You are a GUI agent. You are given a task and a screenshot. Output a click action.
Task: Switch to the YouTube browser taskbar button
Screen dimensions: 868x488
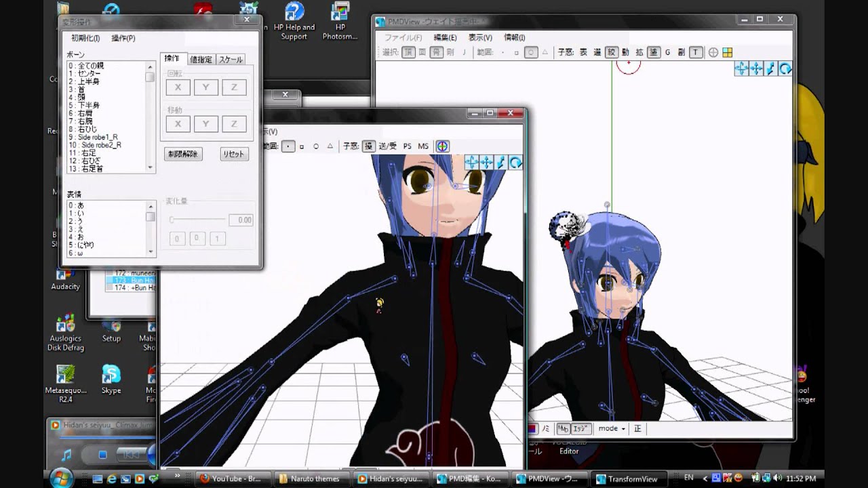click(233, 479)
